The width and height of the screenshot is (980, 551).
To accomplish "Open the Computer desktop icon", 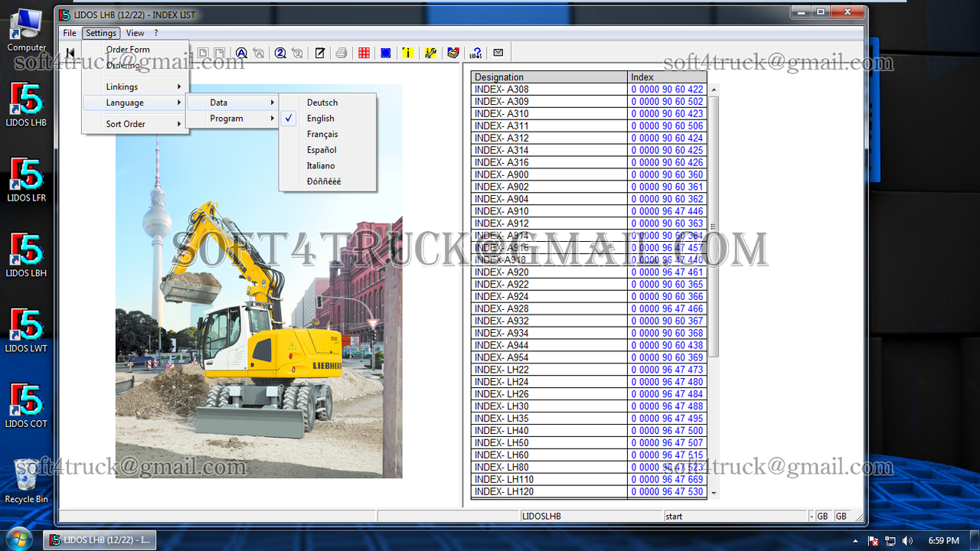I will (27, 29).
